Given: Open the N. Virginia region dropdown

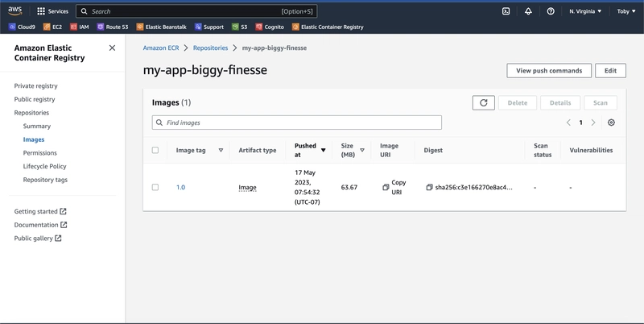Looking at the screenshot, I should coord(585,11).
